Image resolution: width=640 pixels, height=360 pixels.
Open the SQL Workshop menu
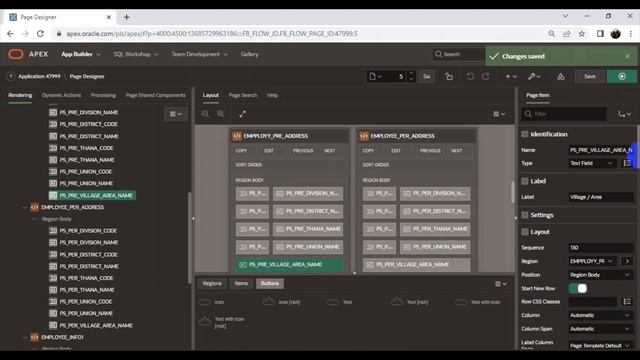coord(136,54)
